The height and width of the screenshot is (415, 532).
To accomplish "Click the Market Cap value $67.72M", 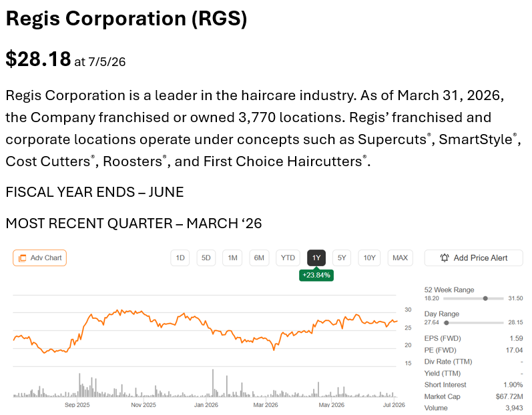I will tap(509, 396).
